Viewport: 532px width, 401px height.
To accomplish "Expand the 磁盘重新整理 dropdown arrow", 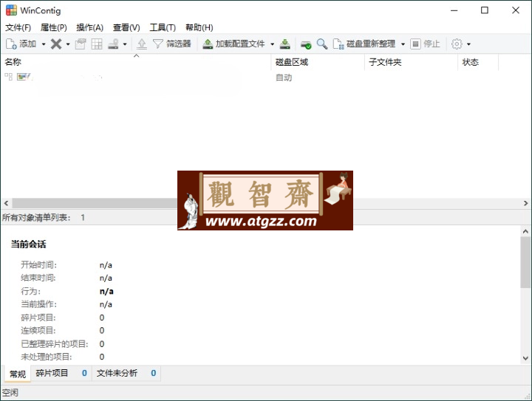I will 403,44.
